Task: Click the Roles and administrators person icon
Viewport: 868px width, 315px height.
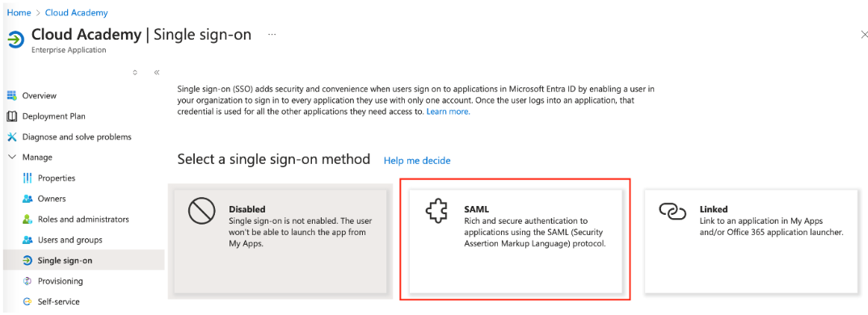Action: tap(27, 219)
